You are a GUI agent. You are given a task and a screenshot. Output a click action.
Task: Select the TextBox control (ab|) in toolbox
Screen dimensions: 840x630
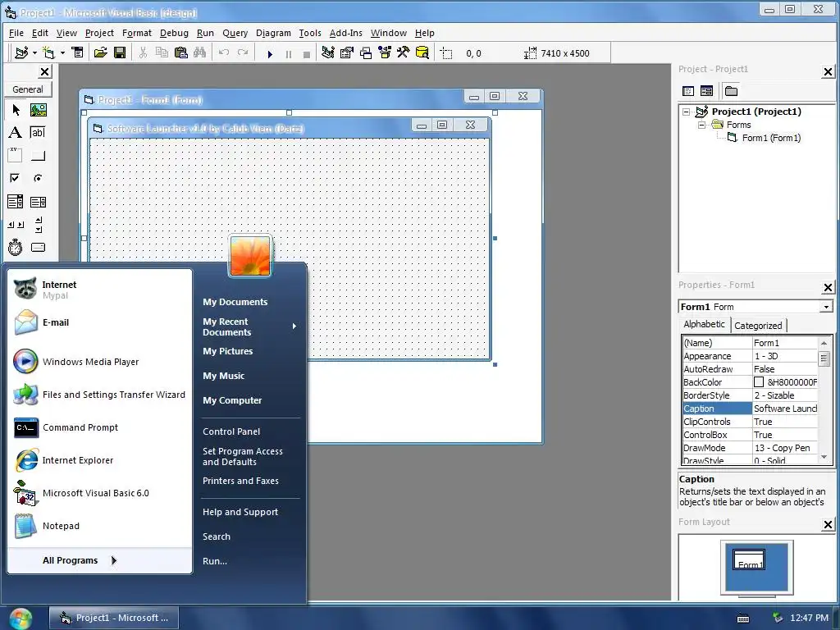(x=38, y=132)
